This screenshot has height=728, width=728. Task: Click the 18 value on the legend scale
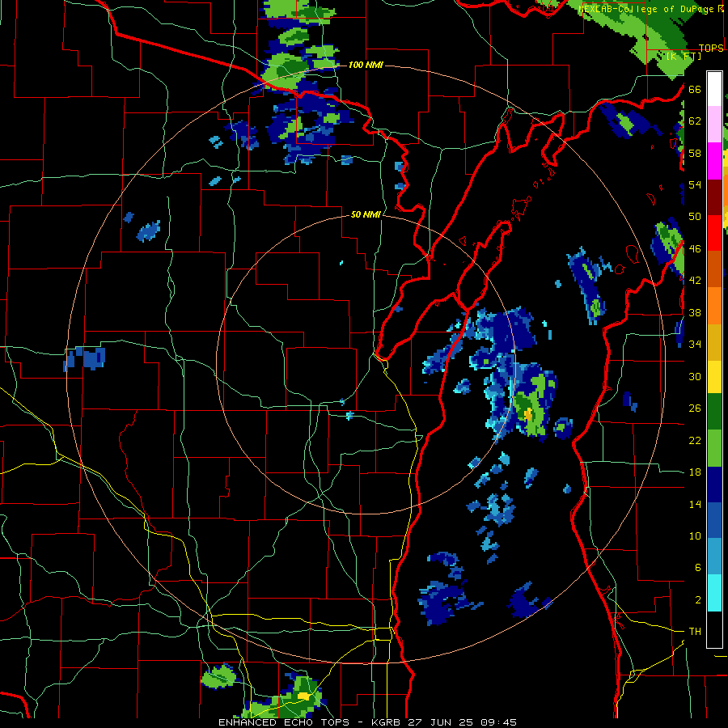pyautogui.click(x=695, y=472)
